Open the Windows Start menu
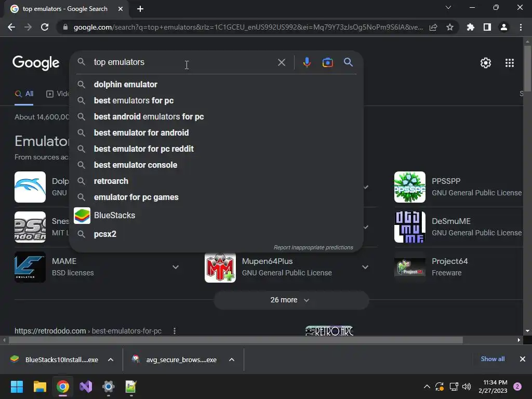Viewport: 532px width, 399px height. (17, 387)
